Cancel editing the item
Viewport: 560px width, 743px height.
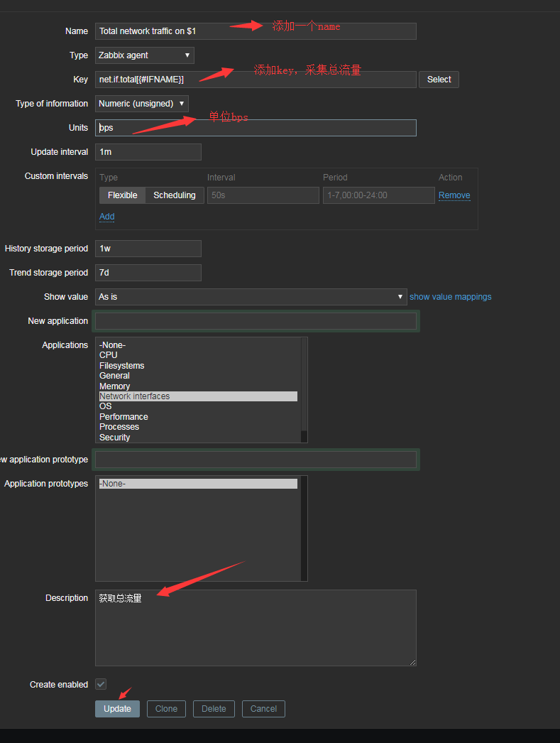pyautogui.click(x=263, y=708)
